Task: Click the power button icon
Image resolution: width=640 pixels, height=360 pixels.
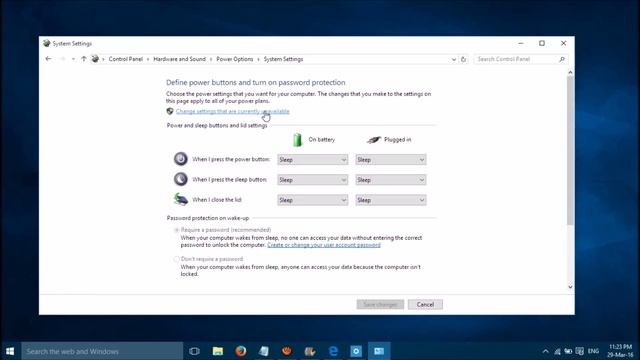Action: (x=180, y=159)
